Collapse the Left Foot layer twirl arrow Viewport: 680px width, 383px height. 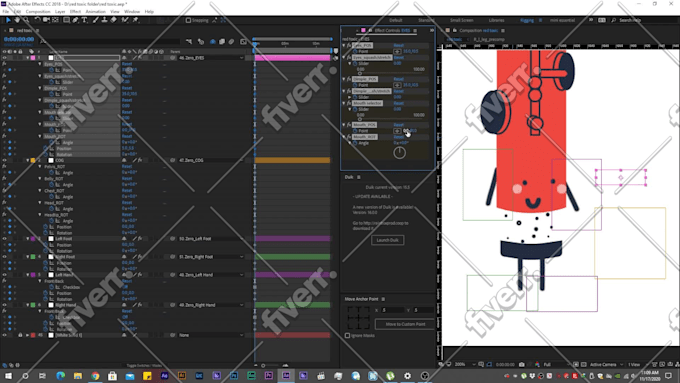coord(27,239)
